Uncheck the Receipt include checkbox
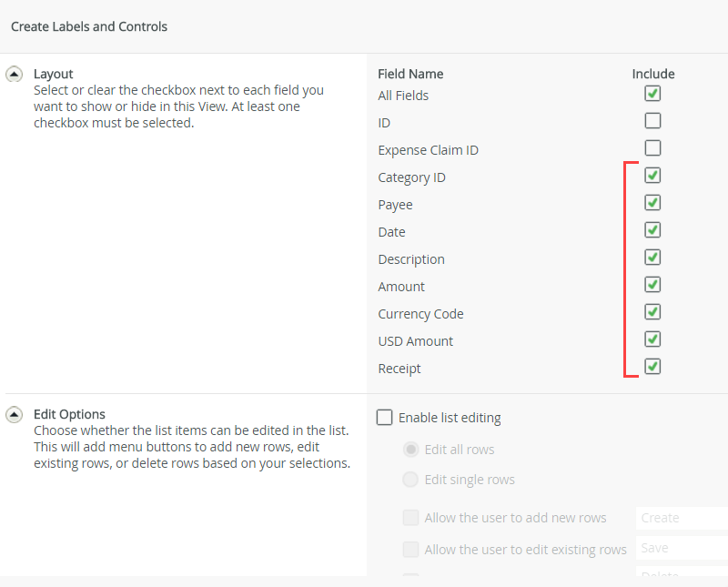The height and width of the screenshot is (587, 728). (x=652, y=366)
